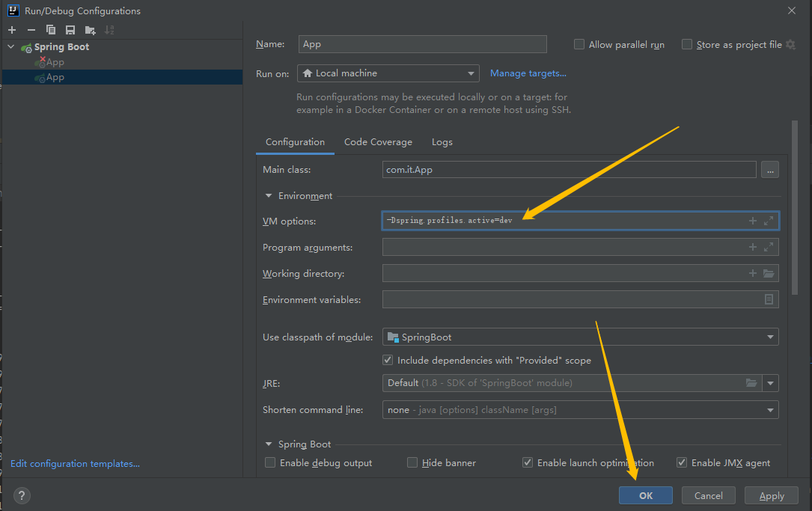
Task: Open the Use classpath of module dropdown
Action: [x=581, y=337]
